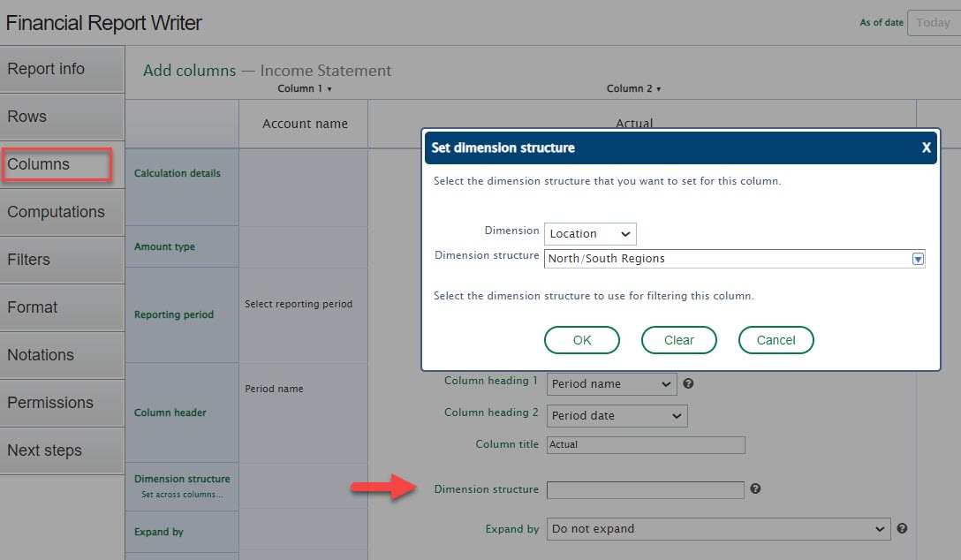Click inside the Column title input field
The image size is (961, 560).
(x=645, y=444)
